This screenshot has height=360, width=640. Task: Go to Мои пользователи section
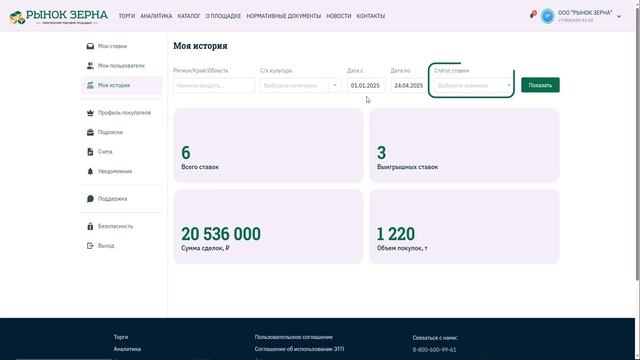coord(121,66)
